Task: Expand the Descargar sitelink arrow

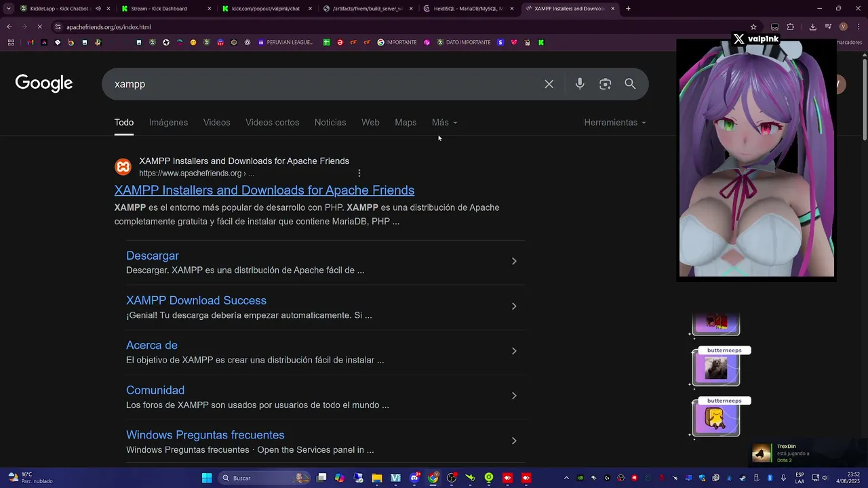Action: (x=514, y=262)
